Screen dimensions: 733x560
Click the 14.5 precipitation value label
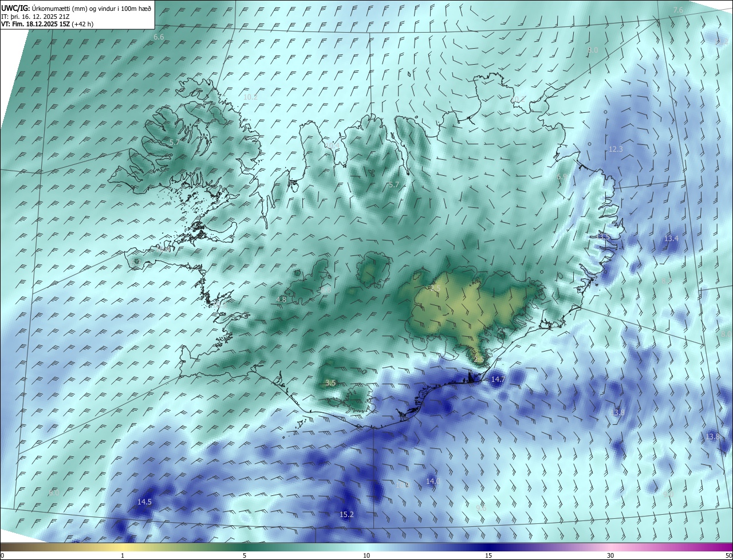click(x=145, y=502)
